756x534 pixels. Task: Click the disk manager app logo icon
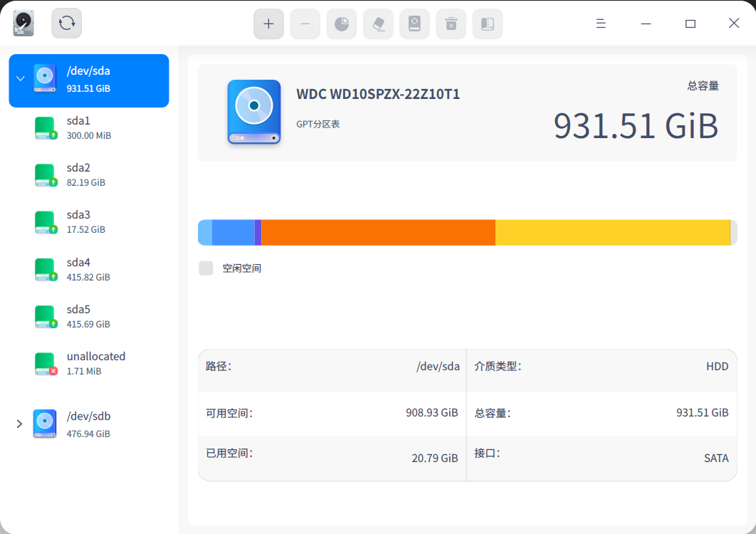point(22,22)
